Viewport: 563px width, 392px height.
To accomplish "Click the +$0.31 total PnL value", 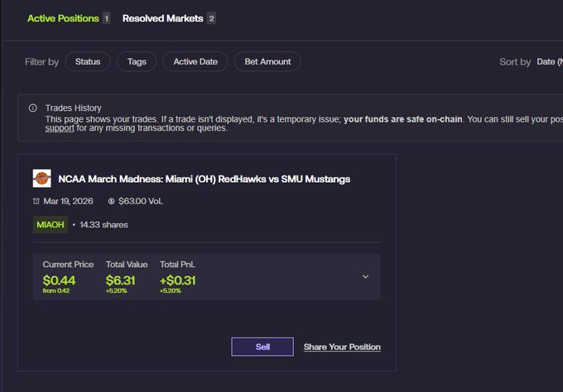I will coord(178,280).
